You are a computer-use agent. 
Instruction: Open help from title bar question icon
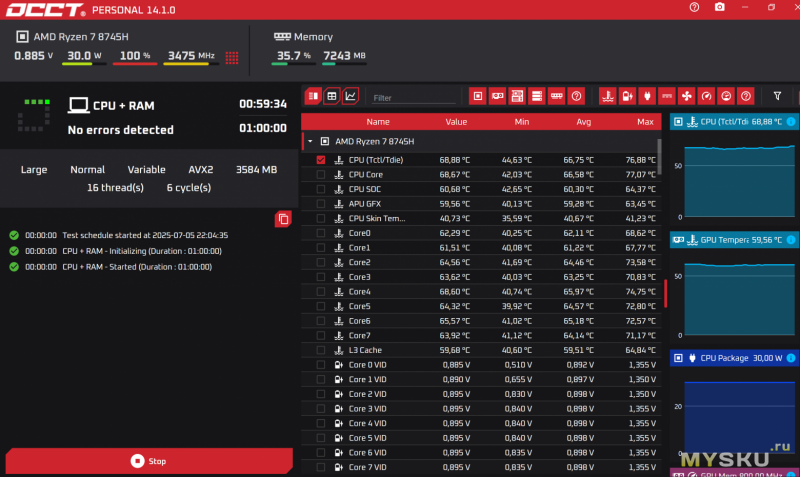pyautogui.click(x=694, y=7)
